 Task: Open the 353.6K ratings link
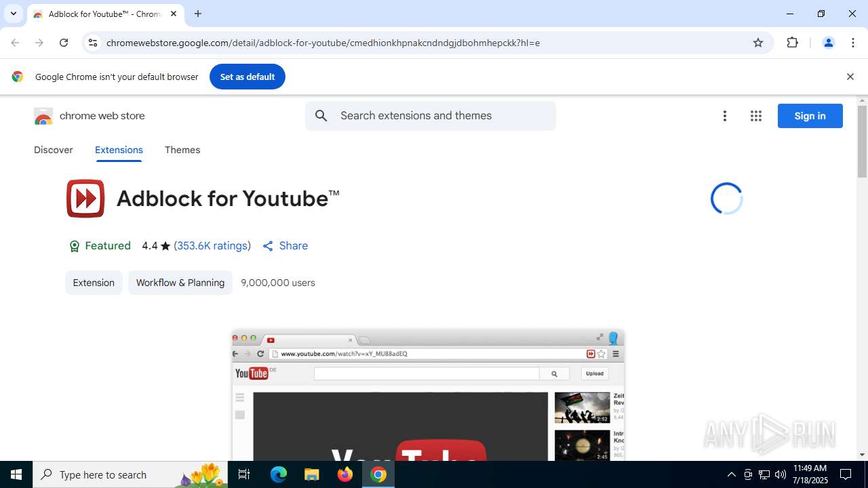(x=212, y=246)
